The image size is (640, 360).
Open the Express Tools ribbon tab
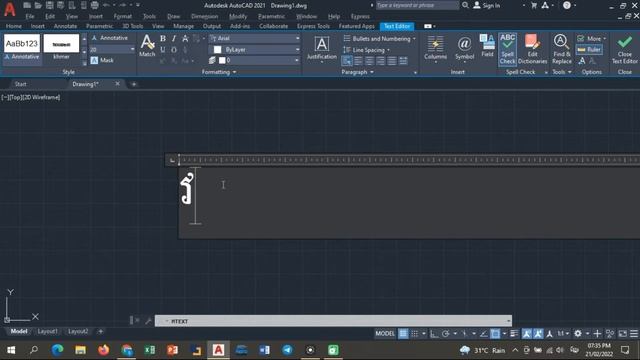click(x=313, y=26)
